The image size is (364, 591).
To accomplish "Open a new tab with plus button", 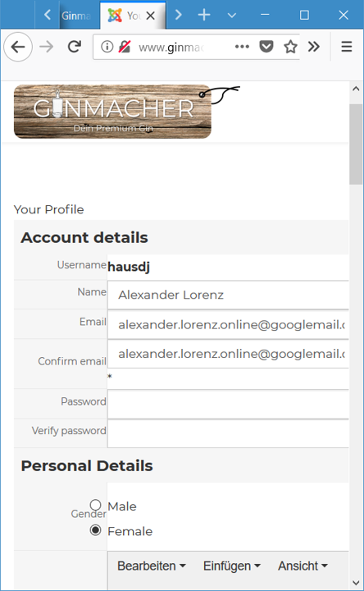I will point(204,15).
